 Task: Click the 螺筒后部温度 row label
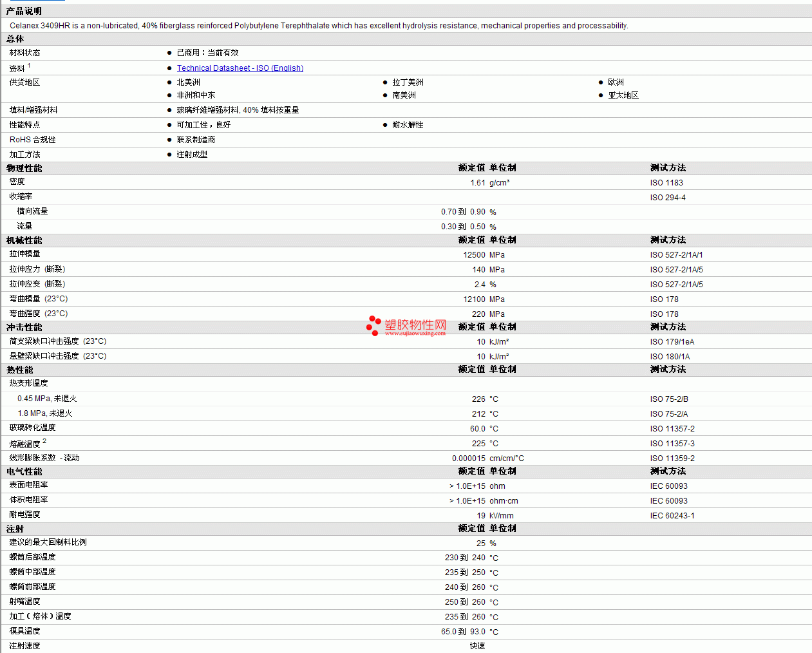coord(33,557)
